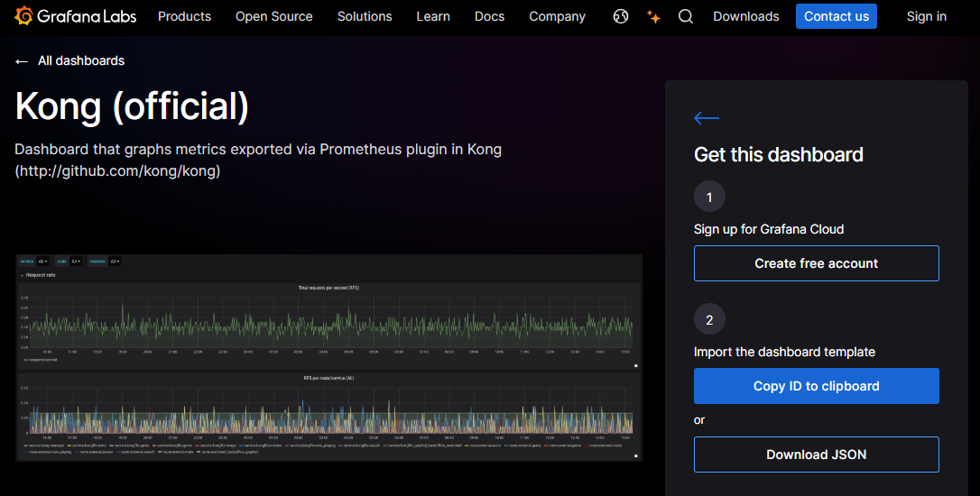Click the step 1 circle badge
Image resolution: width=980 pixels, height=496 pixels.
709,197
